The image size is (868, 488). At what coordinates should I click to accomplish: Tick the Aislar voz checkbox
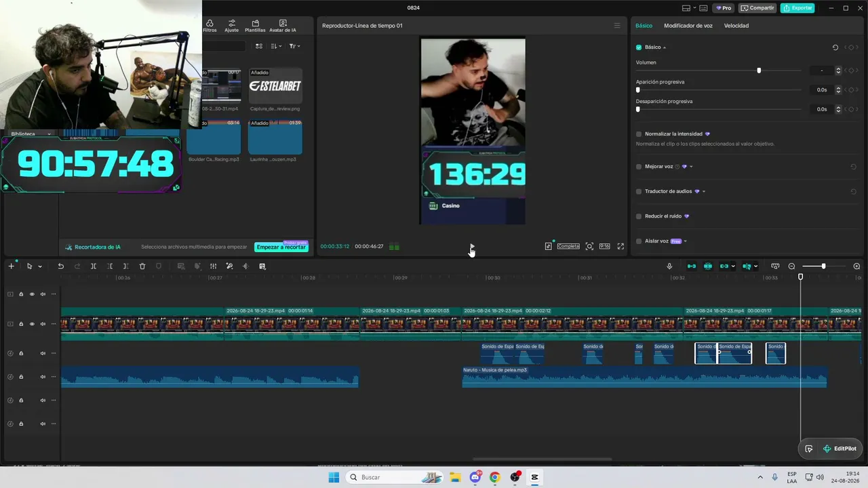click(x=639, y=241)
